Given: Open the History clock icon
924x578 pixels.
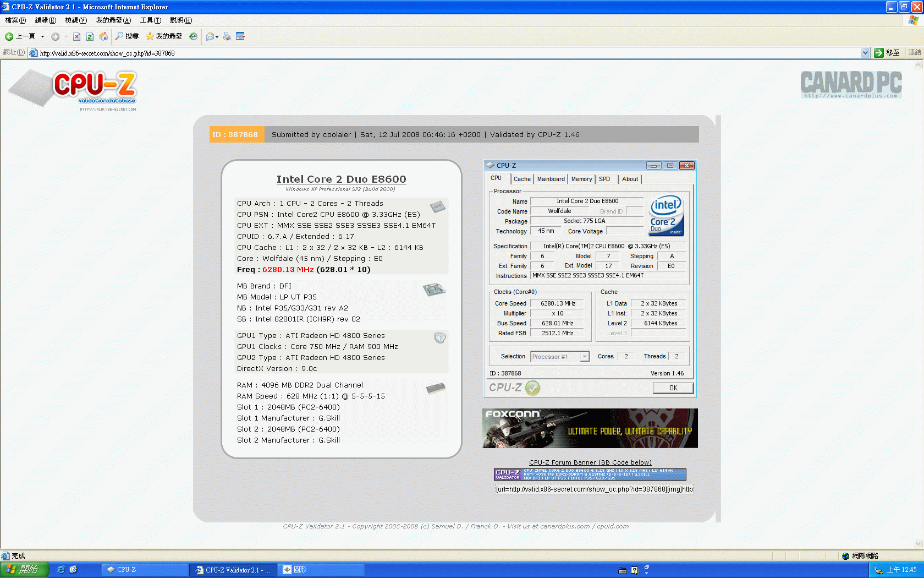Looking at the screenshot, I should 193,36.
